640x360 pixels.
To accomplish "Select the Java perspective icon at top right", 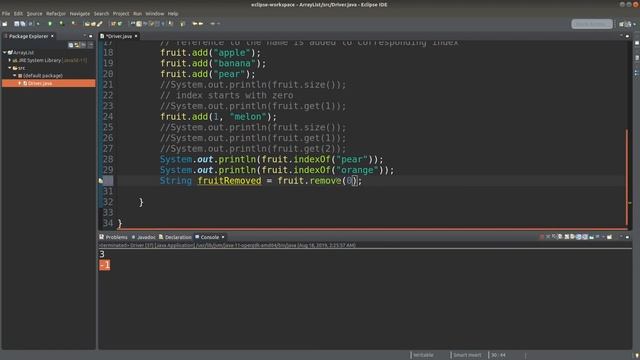I will pos(629,24).
